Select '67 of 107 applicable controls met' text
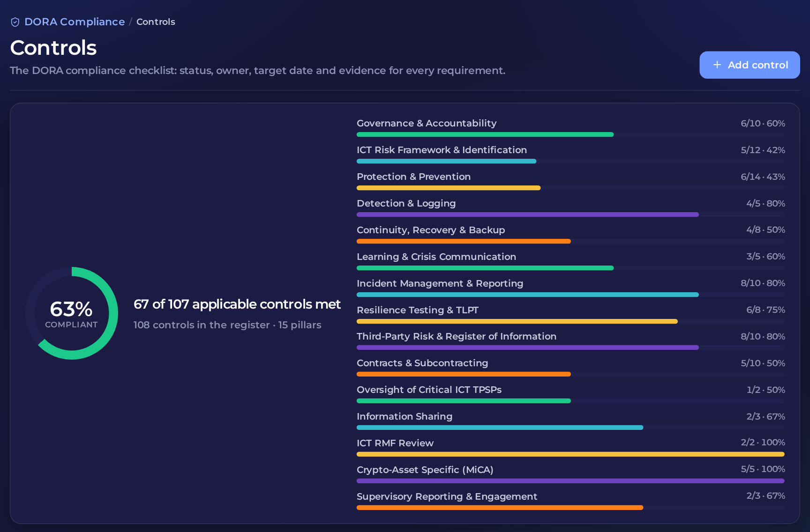The image size is (810, 532). click(237, 304)
